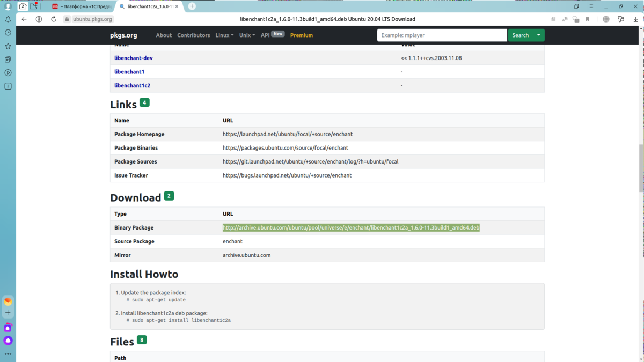
Task: Click the packages.ubuntu.com binaries URL
Action: pyautogui.click(x=286, y=148)
